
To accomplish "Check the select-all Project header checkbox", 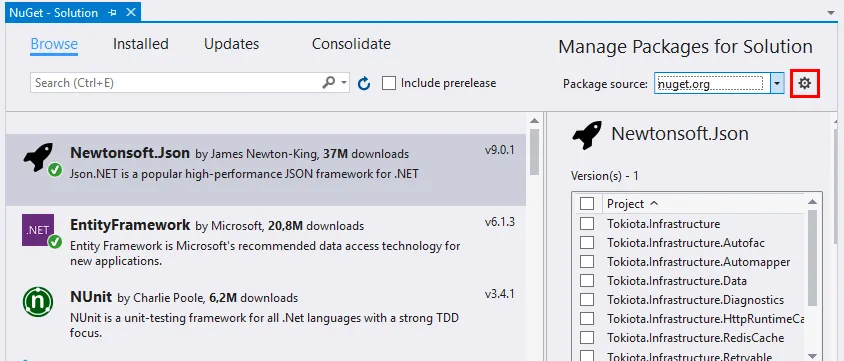I will pyautogui.click(x=587, y=204).
